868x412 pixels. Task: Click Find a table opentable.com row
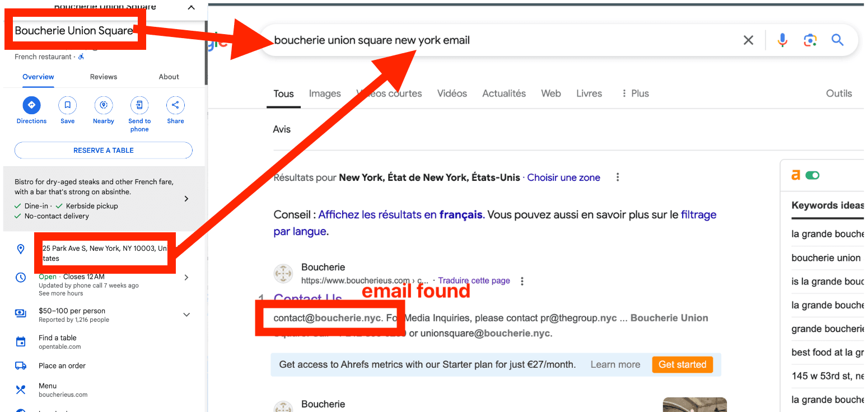[x=104, y=342]
